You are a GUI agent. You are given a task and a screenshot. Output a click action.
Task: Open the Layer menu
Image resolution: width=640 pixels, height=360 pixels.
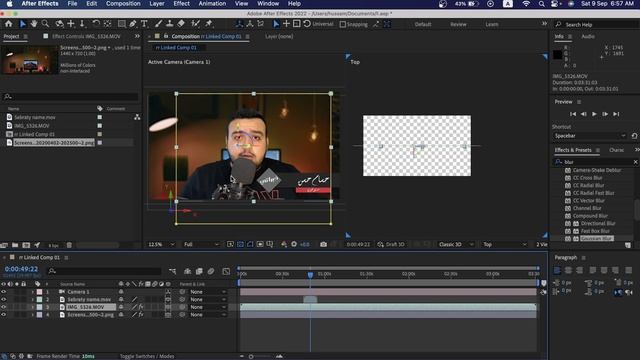(157, 4)
